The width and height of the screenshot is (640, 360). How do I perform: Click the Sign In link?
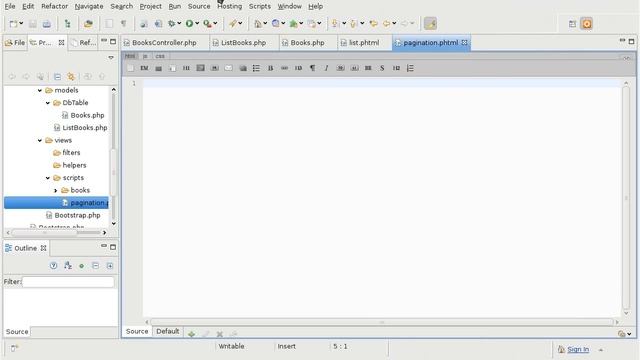[578, 349]
